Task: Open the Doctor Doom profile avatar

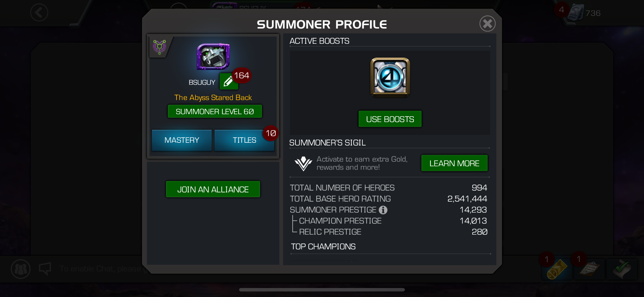Action: [x=213, y=56]
